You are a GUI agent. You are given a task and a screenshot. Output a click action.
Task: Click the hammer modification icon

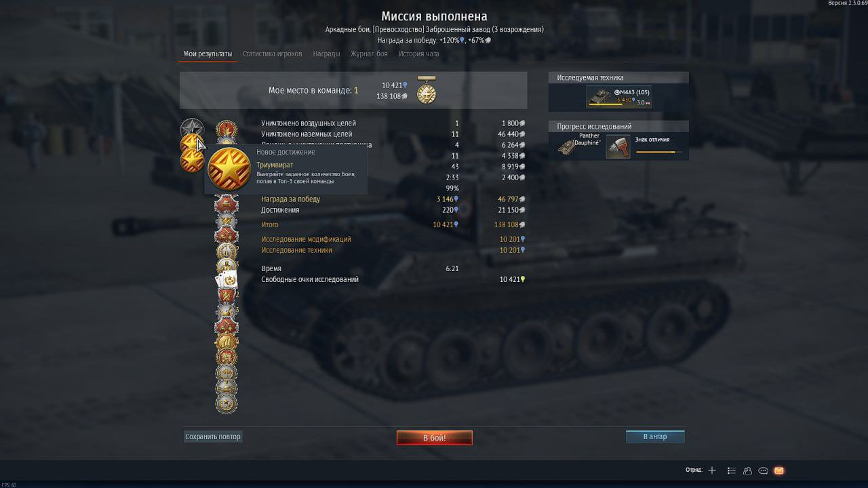pyautogui.click(x=618, y=147)
